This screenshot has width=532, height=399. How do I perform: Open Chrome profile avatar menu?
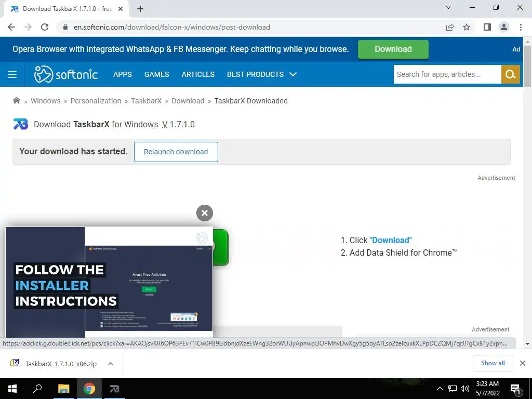(504, 27)
